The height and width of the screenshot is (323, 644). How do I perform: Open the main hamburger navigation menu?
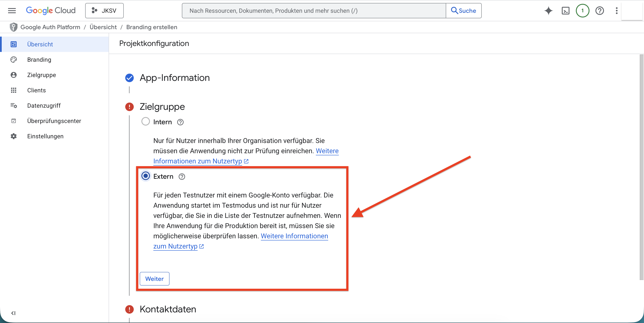(x=12, y=10)
